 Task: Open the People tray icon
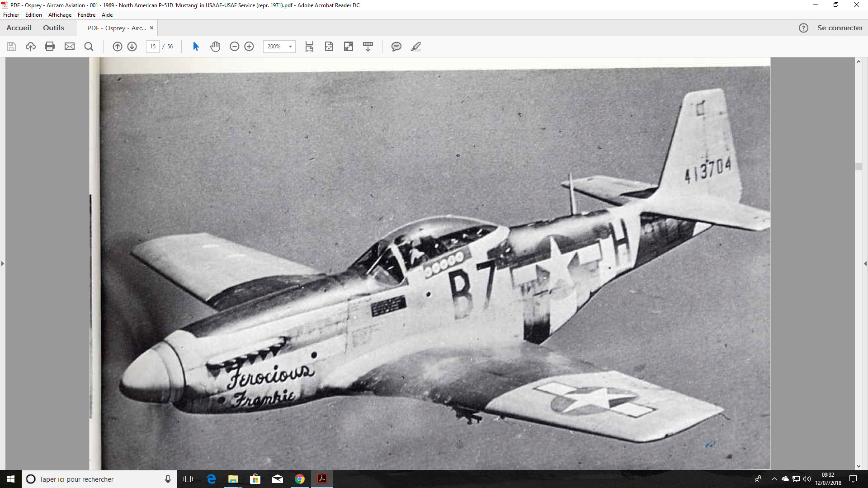[758, 479]
